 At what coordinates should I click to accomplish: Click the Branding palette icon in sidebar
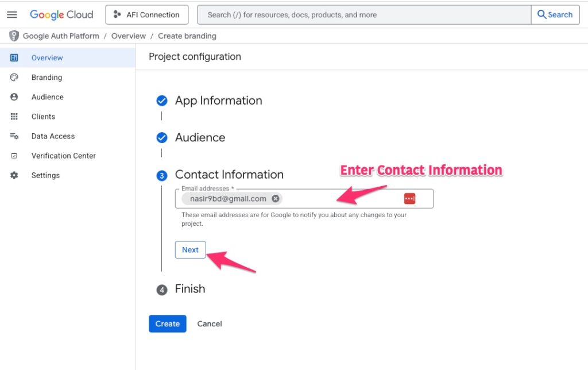(14, 78)
